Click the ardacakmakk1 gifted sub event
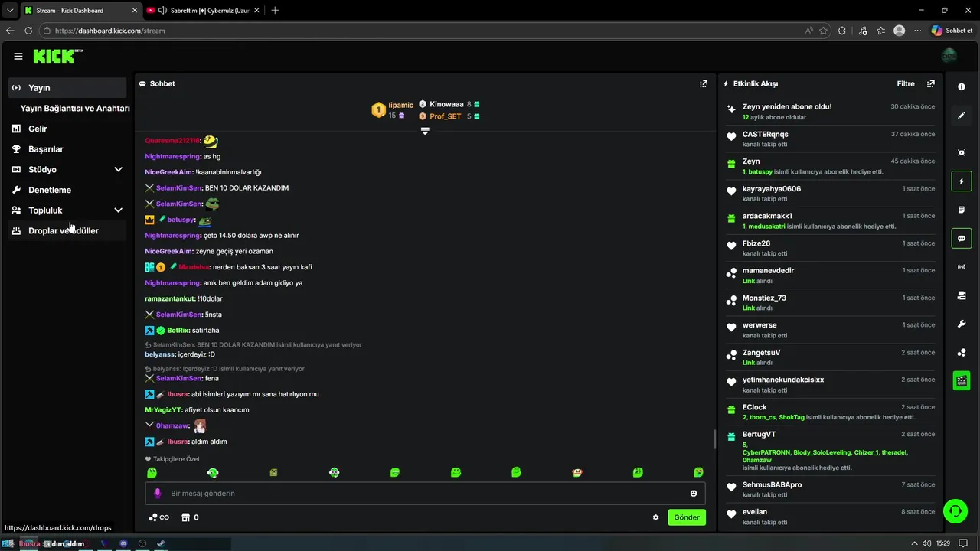 831,220
